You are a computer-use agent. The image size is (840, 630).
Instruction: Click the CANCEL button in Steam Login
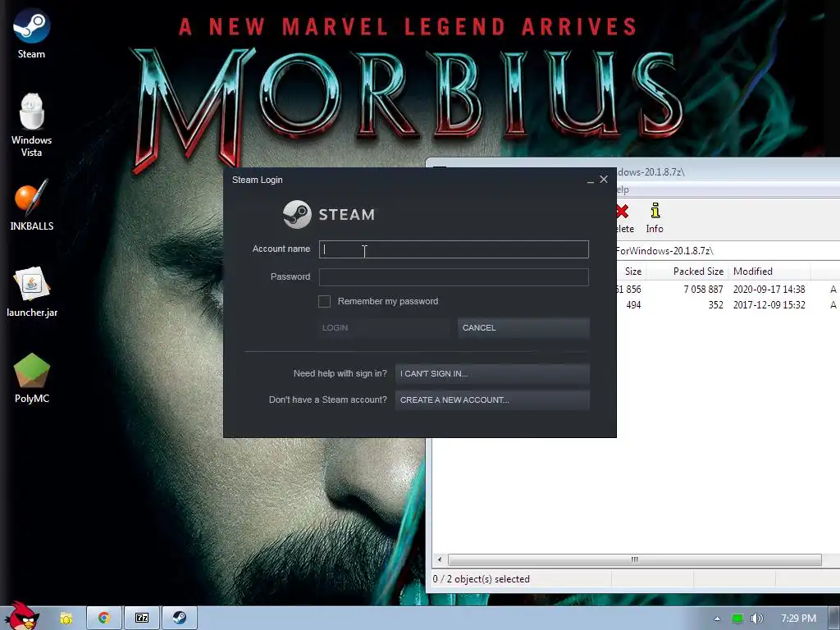[523, 328]
